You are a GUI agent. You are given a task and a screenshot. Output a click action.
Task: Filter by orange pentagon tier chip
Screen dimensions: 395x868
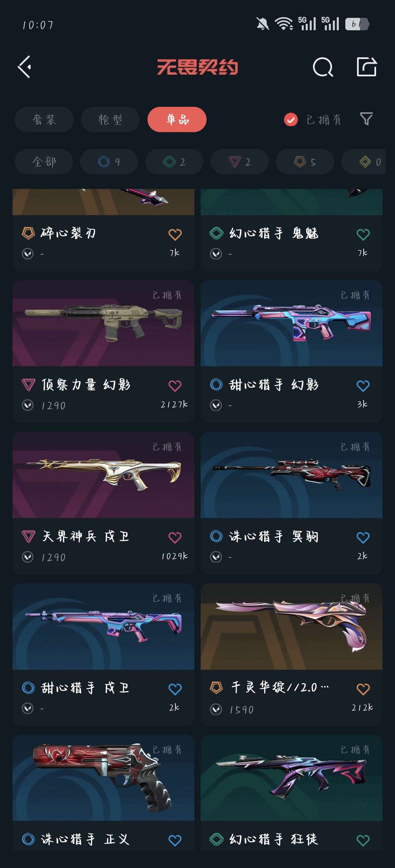tap(305, 162)
